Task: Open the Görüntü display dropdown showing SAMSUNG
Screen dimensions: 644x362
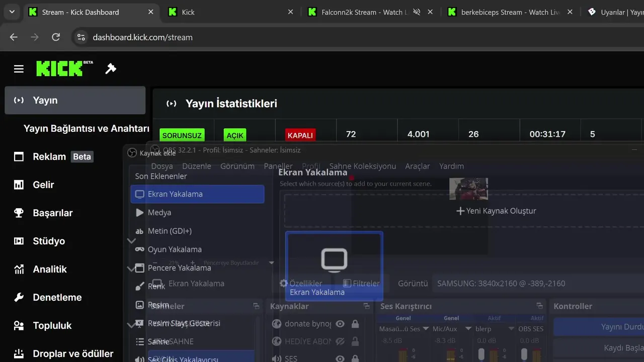Action: [538, 284]
